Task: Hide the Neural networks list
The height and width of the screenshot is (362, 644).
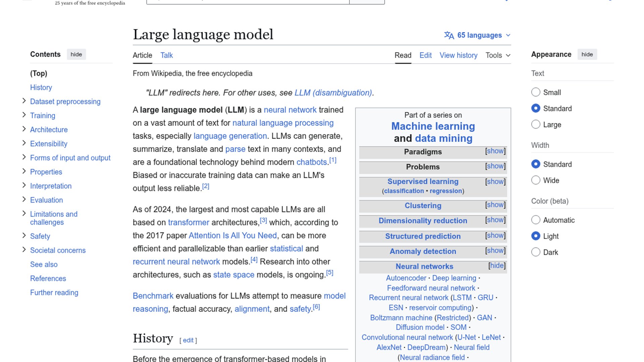Action: tap(496, 265)
